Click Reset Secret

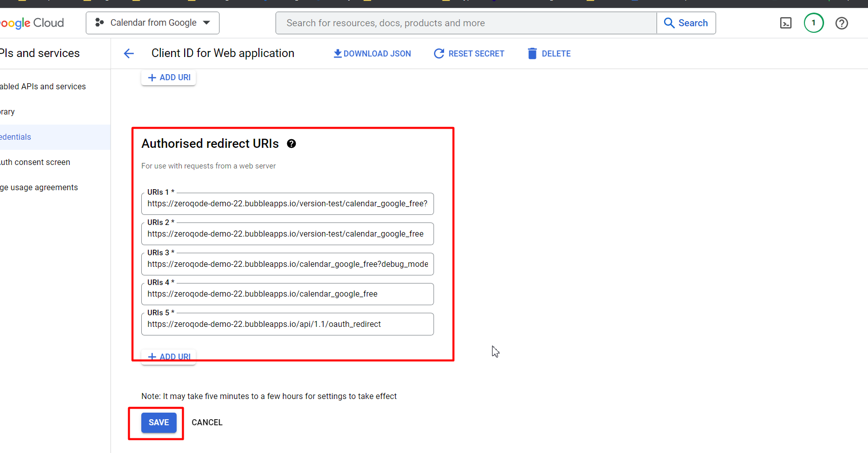(469, 53)
